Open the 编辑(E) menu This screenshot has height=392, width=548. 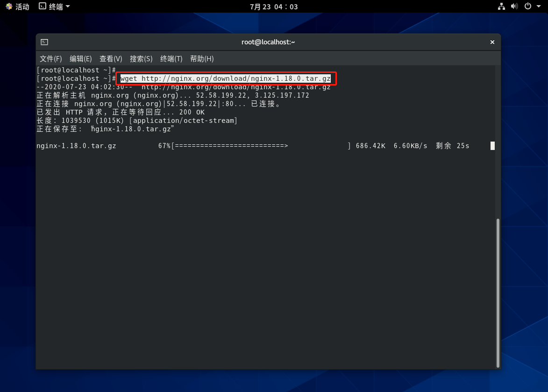tap(80, 59)
